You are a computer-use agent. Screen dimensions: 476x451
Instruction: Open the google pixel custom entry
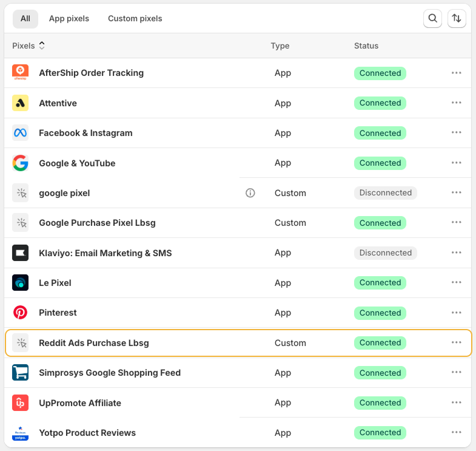[x=64, y=193]
